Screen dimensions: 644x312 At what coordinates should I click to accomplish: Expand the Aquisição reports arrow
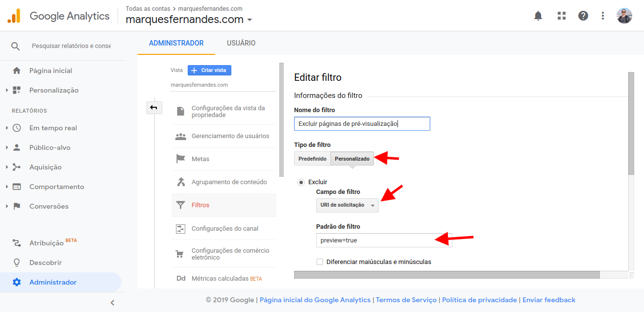click(7, 167)
